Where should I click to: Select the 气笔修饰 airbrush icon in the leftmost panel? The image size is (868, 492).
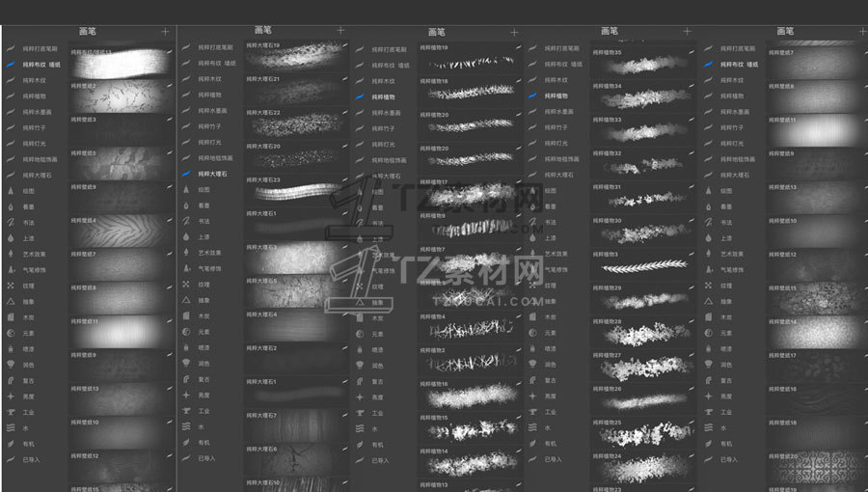[11, 269]
